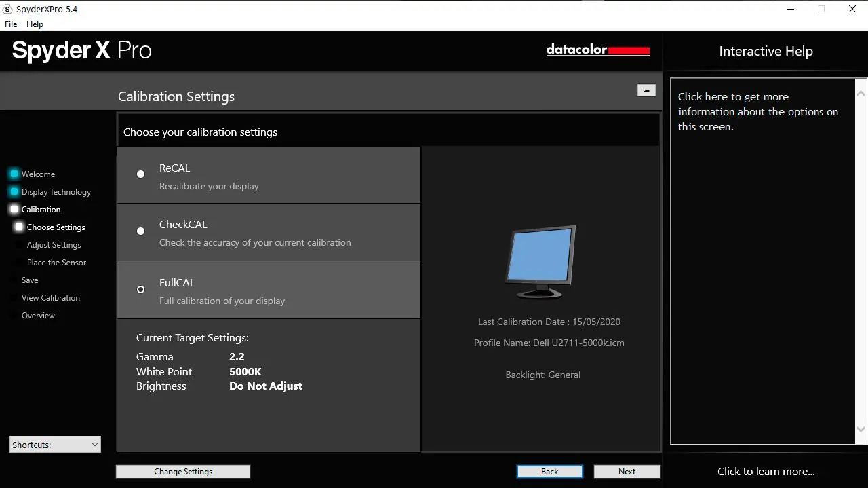868x488 pixels.
Task: Click the datacolor logo
Action: (598, 50)
